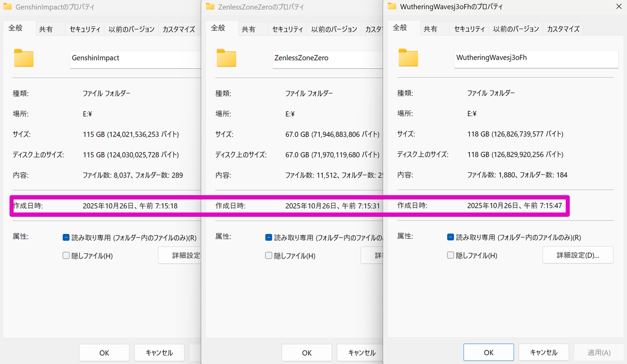
Task: Open the カスタマイズ tab in GenshinImpact properties
Action: [179, 29]
